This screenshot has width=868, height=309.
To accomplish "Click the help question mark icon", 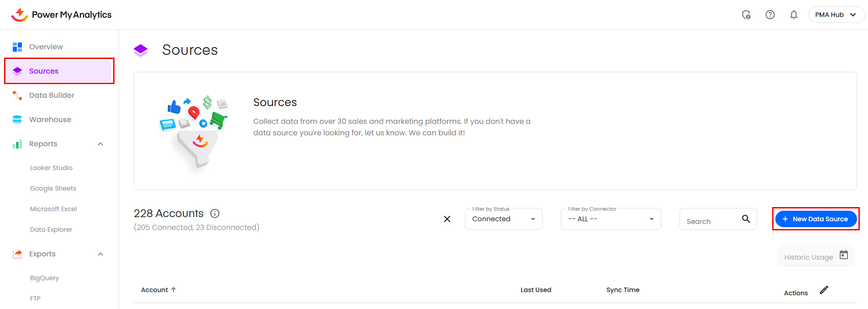I will tap(770, 15).
